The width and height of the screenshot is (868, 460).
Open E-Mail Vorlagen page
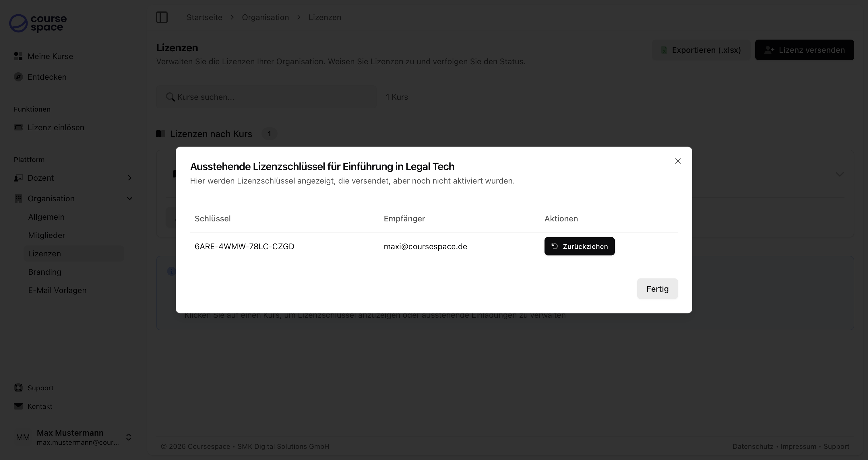[57, 290]
